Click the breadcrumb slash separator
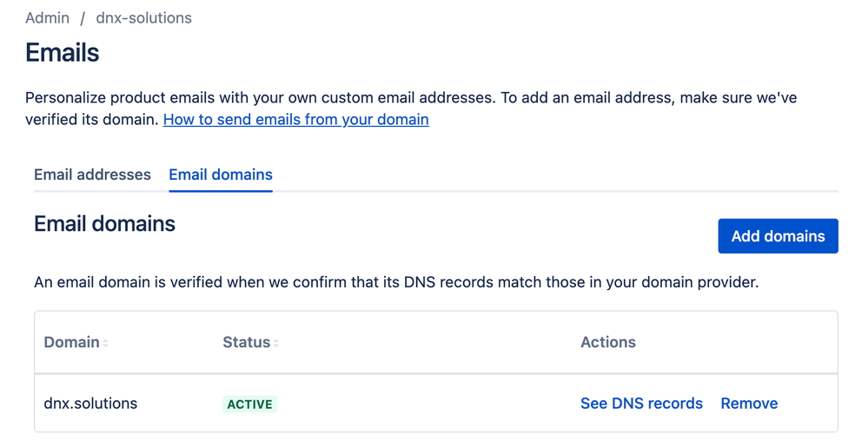Screen dimensions: 868x447 coord(83,18)
